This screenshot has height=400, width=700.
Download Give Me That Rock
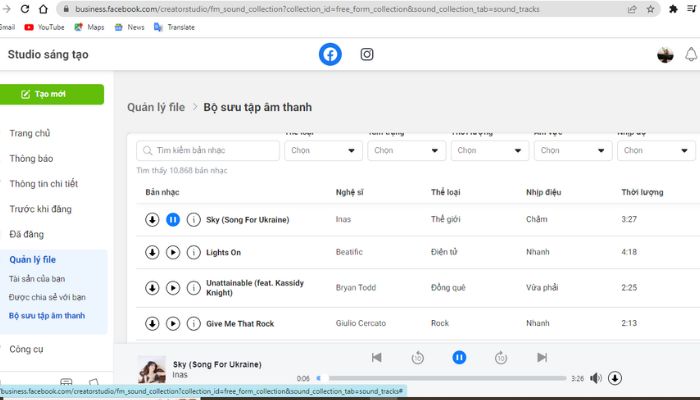pyautogui.click(x=152, y=324)
